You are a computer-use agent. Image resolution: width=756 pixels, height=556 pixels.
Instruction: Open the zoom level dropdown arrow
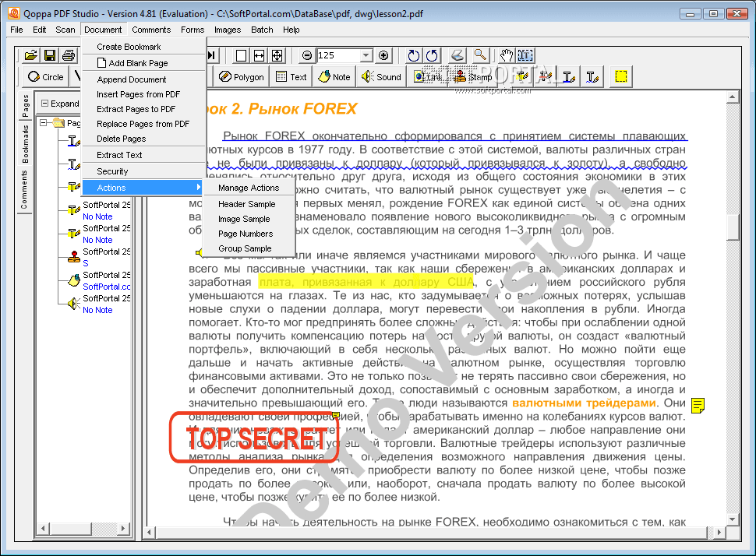coord(366,55)
